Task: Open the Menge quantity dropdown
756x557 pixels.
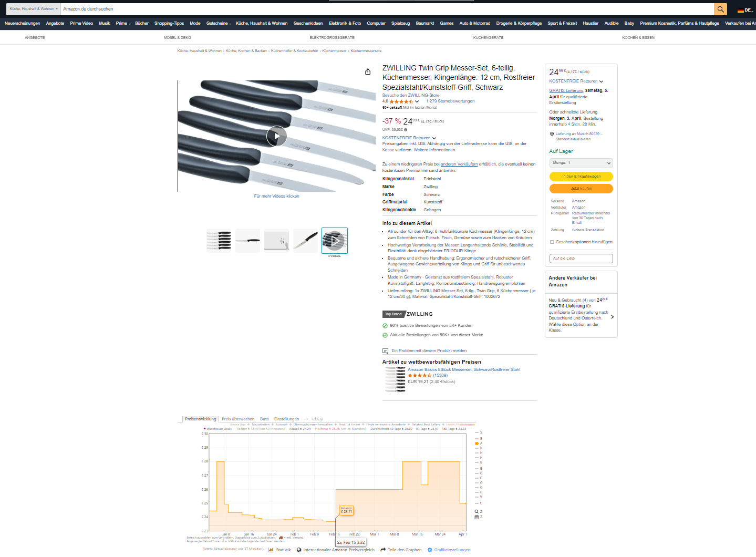Action: click(581, 163)
